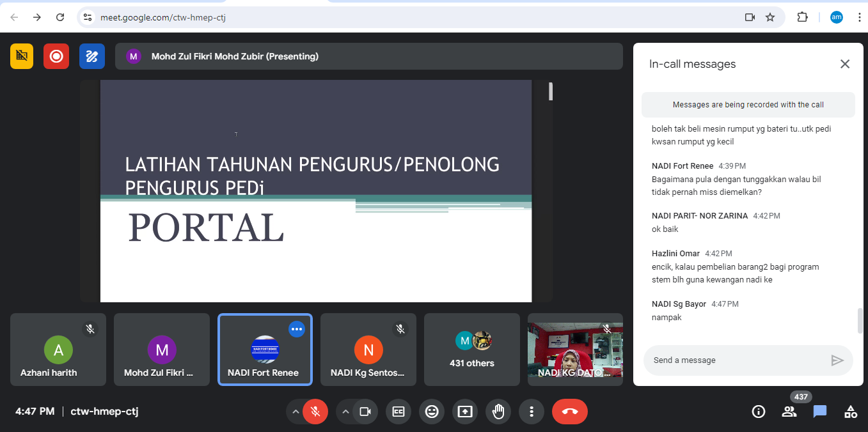Click the yellow captions-off extension icon
The width and height of the screenshot is (868, 432).
[x=22, y=56]
